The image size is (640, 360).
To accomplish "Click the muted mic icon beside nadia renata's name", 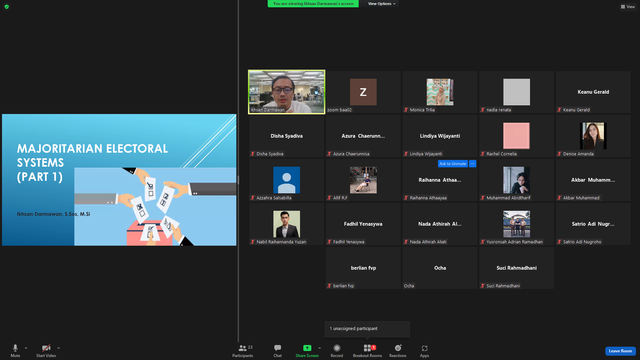I will click(x=483, y=110).
